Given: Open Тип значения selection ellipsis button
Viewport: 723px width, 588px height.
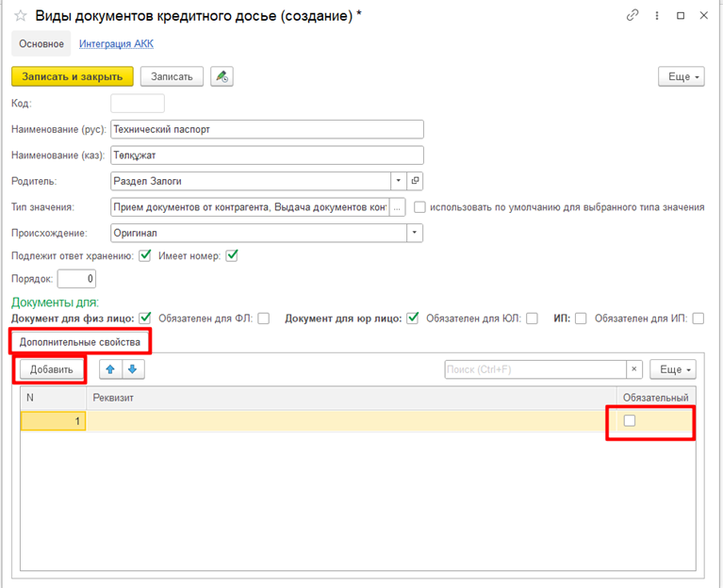Looking at the screenshot, I should coord(397,207).
